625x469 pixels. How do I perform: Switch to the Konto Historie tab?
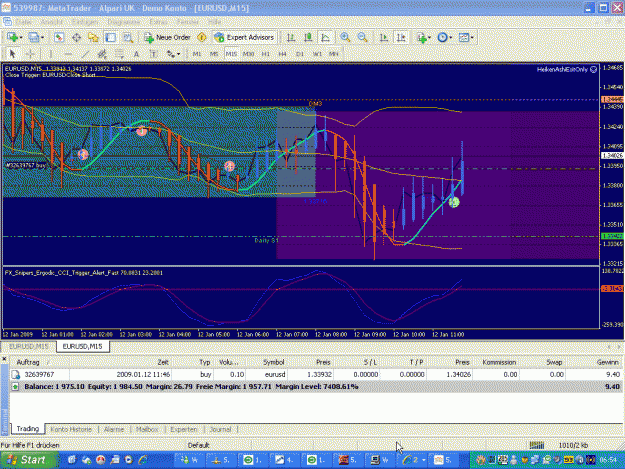click(x=71, y=430)
